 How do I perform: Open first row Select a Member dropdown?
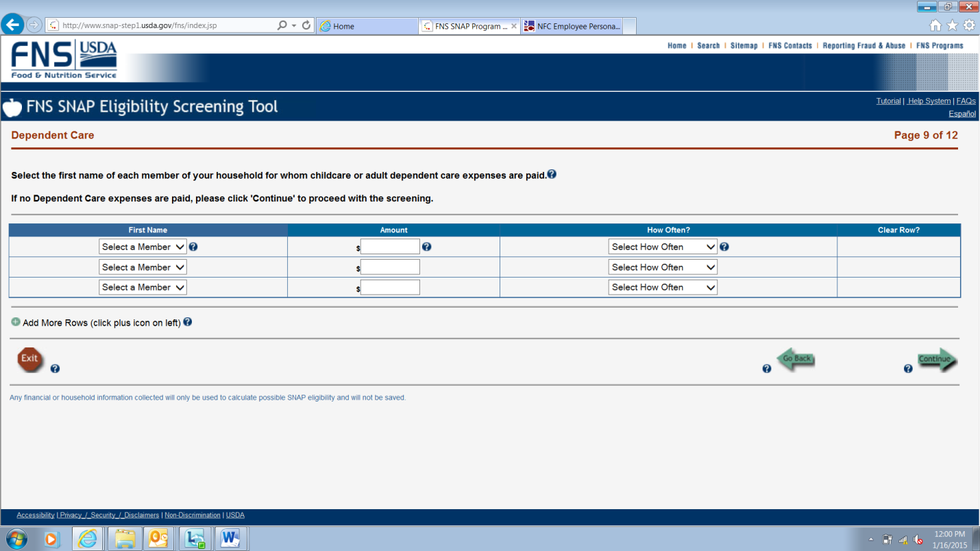pyautogui.click(x=143, y=247)
